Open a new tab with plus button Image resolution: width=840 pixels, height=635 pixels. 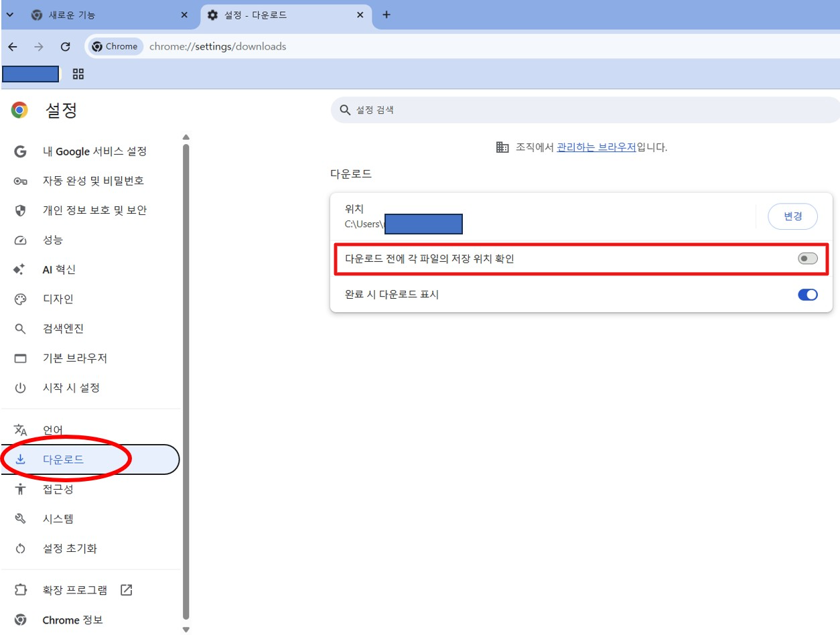(x=386, y=15)
